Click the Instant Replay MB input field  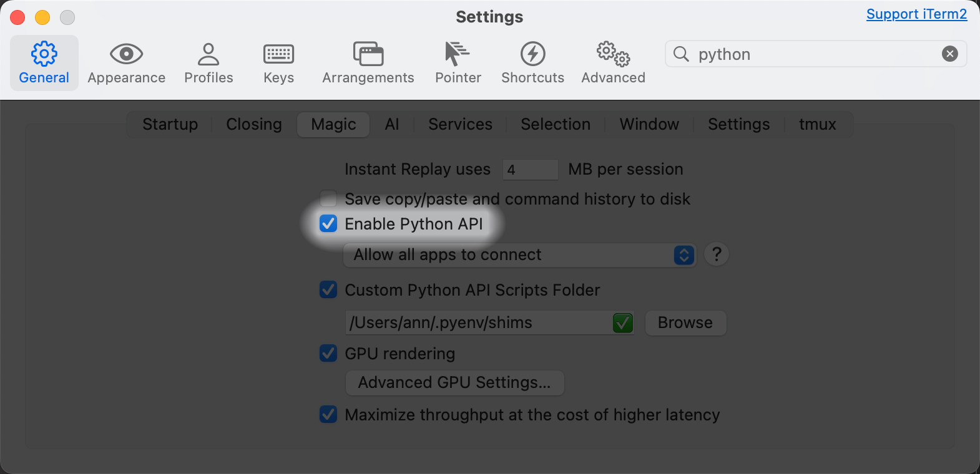[x=530, y=170]
